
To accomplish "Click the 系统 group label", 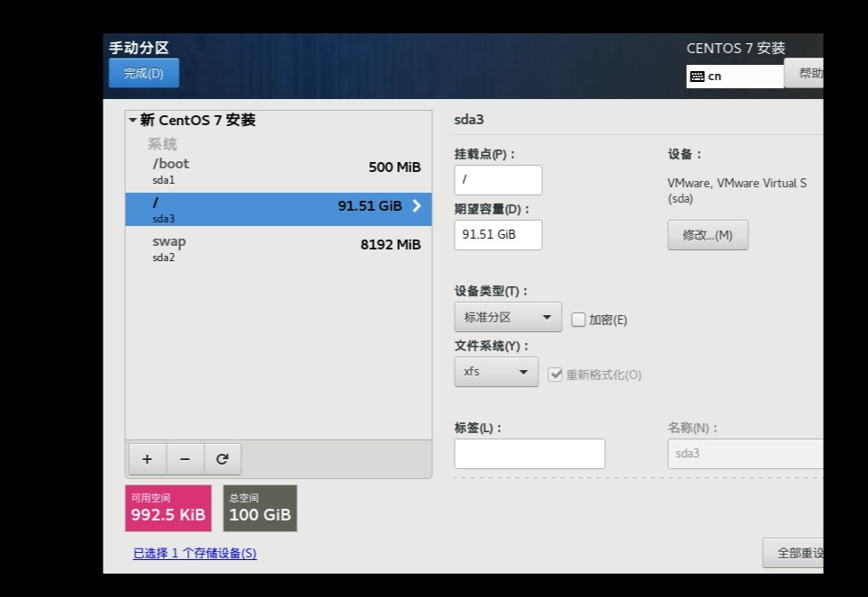I will [162, 145].
